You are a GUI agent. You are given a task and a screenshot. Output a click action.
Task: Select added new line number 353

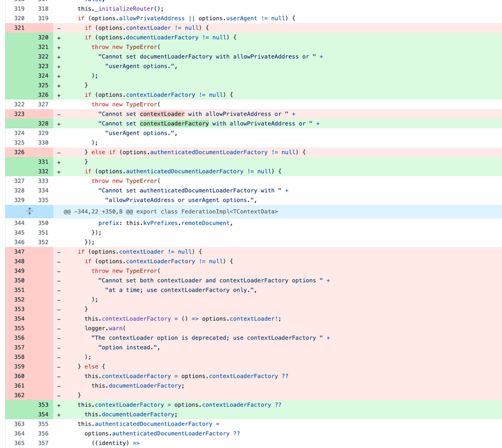click(x=42, y=405)
